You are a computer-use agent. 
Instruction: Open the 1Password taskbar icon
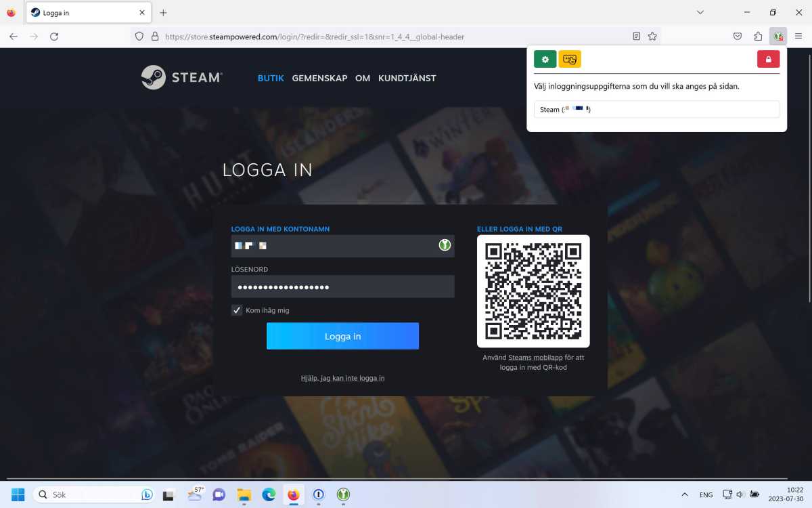(x=319, y=494)
